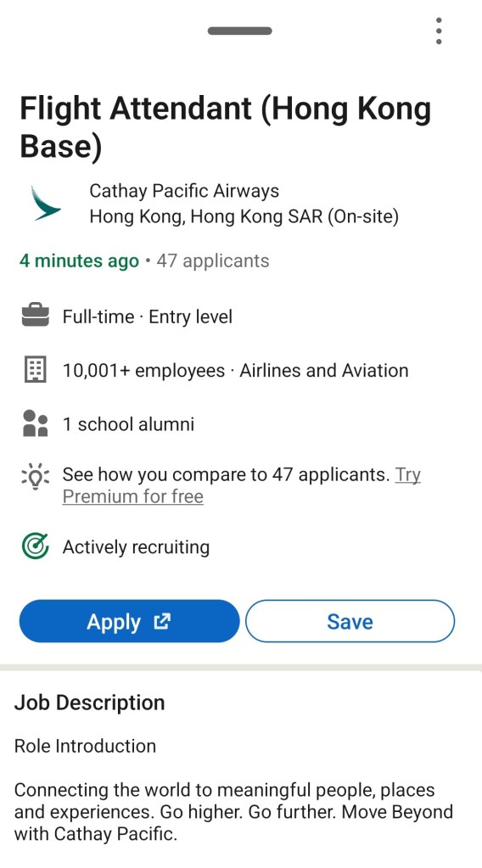The height and width of the screenshot is (868, 482).
Task: Tap the building company size icon
Action: click(36, 370)
